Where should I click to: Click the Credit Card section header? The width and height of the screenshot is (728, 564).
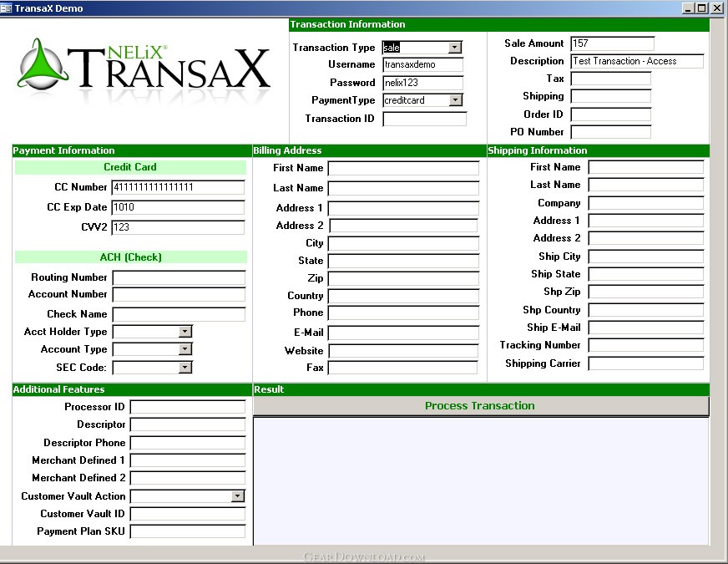pos(130,167)
